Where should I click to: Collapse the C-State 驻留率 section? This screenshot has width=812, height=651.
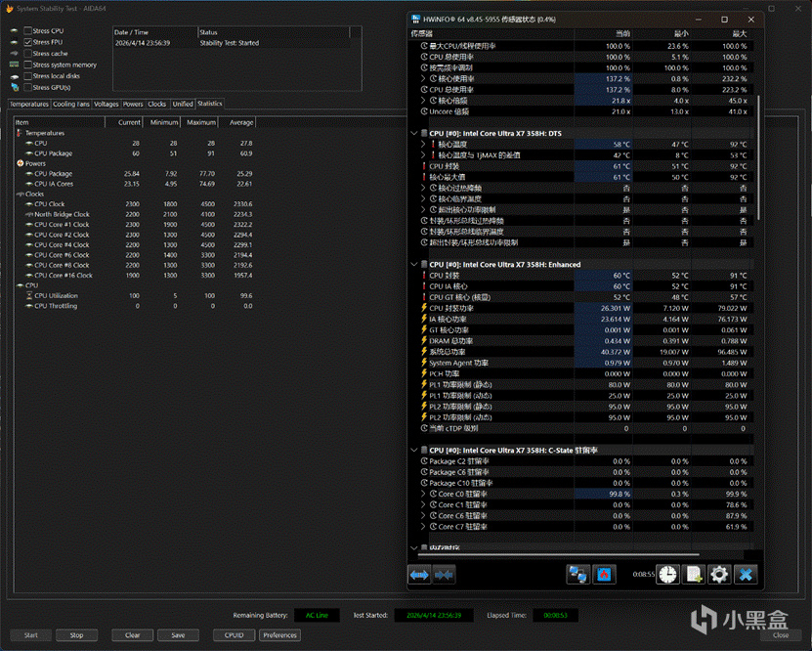pyautogui.click(x=413, y=450)
